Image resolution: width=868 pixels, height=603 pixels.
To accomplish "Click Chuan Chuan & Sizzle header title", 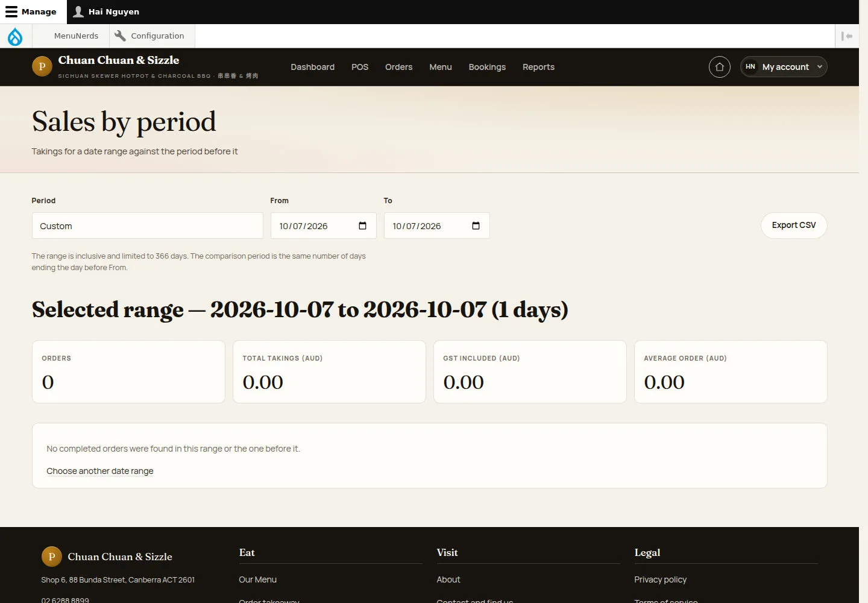I will coord(119,60).
